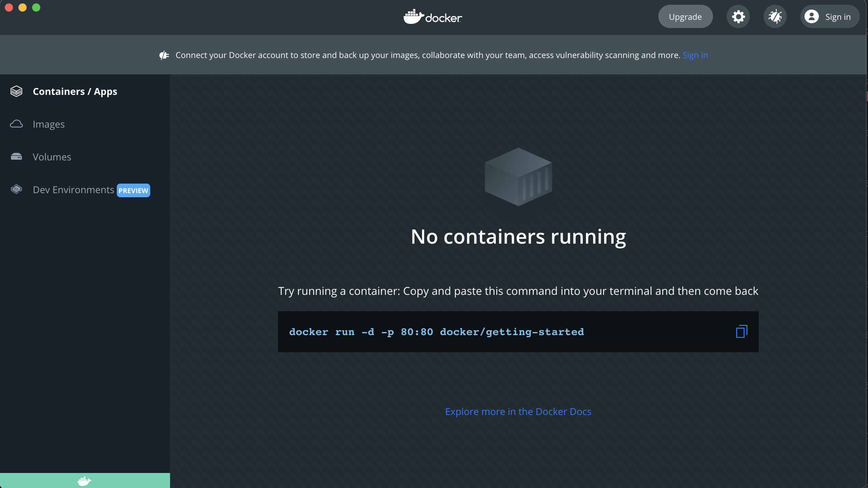Open Dev Environments preview section
The image size is (868, 488).
[73, 190]
